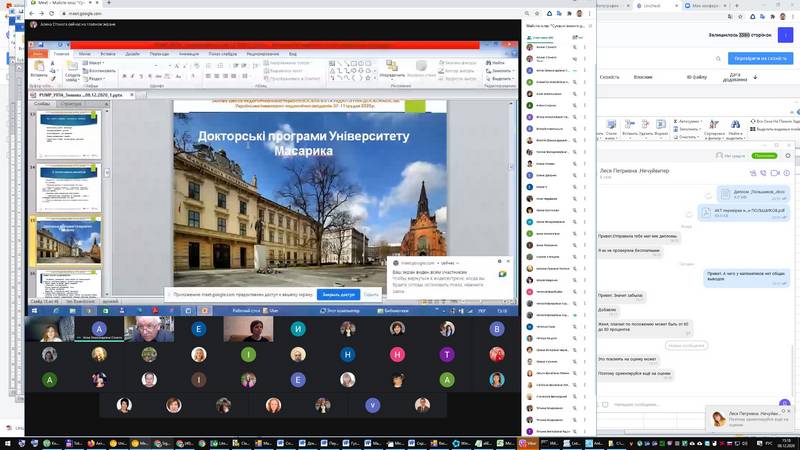This screenshot has width=800, height=450.
Task: Select the first visible slide thumbnail
Action: coord(68,135)
